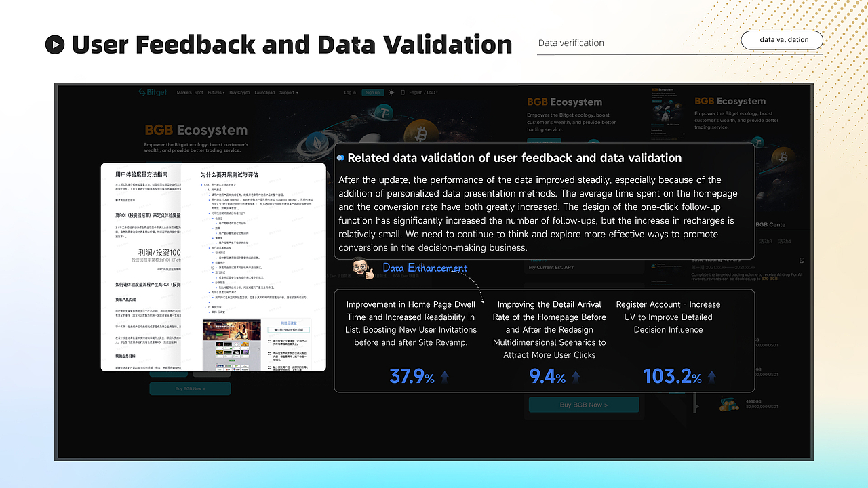
Task: Click the blue dot beside the panel heading
Action: coord(340,158)
